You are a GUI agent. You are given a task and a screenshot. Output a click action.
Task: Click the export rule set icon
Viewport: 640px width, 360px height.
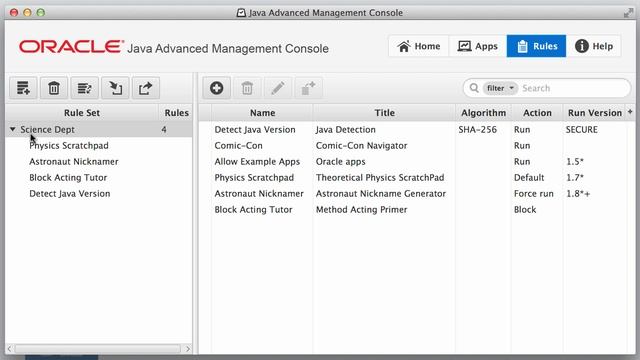tap(146, 88)
